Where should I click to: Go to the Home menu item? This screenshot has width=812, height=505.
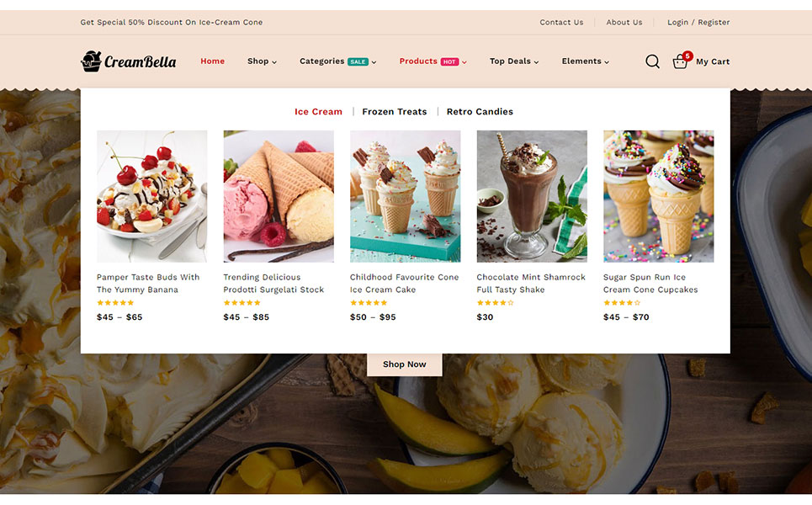pyautogui.click(x=212, y=61)
